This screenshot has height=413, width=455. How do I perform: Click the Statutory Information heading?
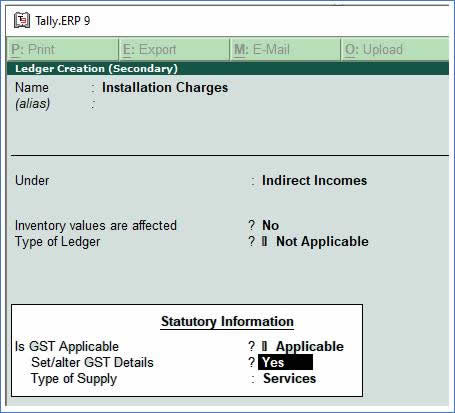227,322
